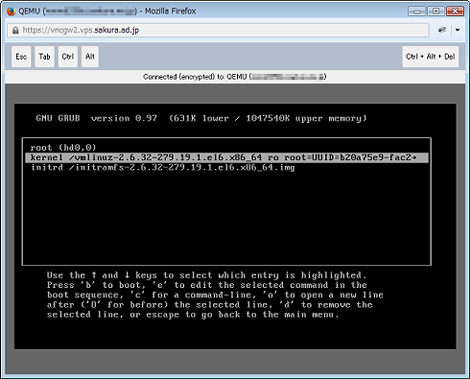Click the Connected (encrypted) status bar
Screen dimensions: 470x379
pos(235,77)
